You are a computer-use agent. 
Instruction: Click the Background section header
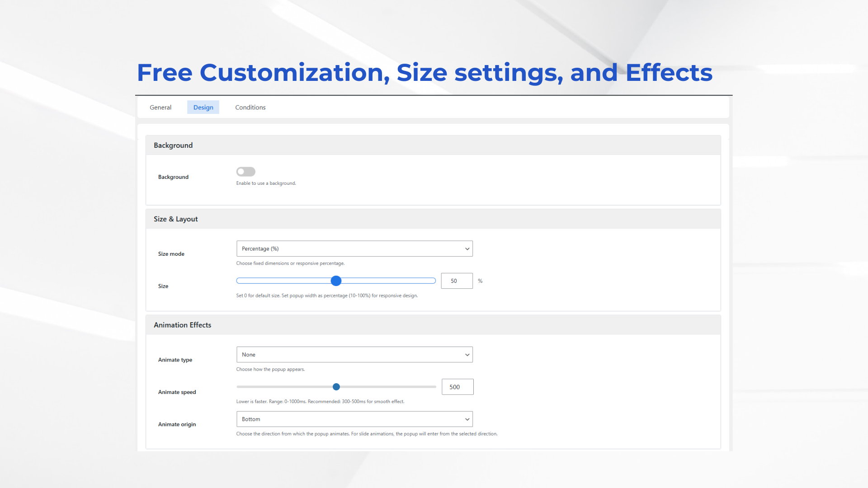(173, 145)
